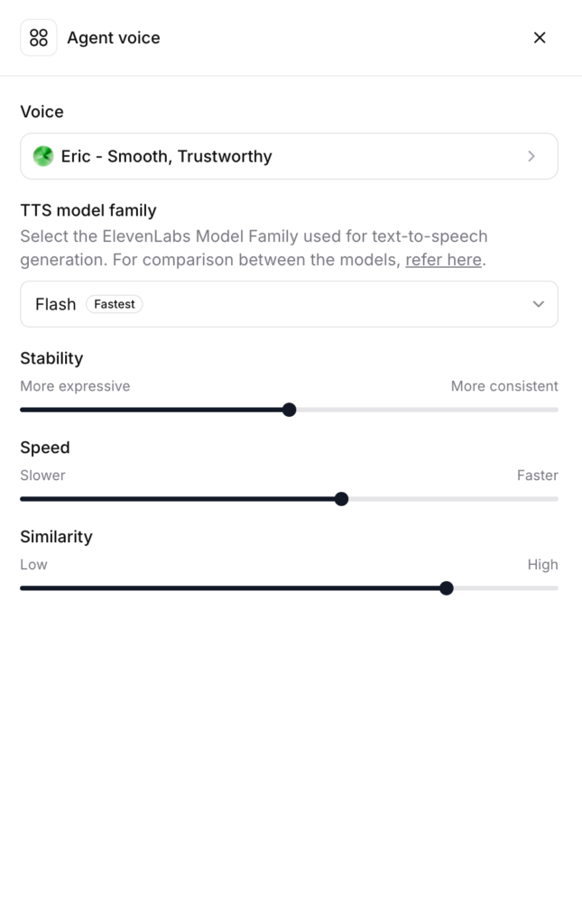Set Similarity to the Low end of track
The image size is (582, 924).
point(23,588)
